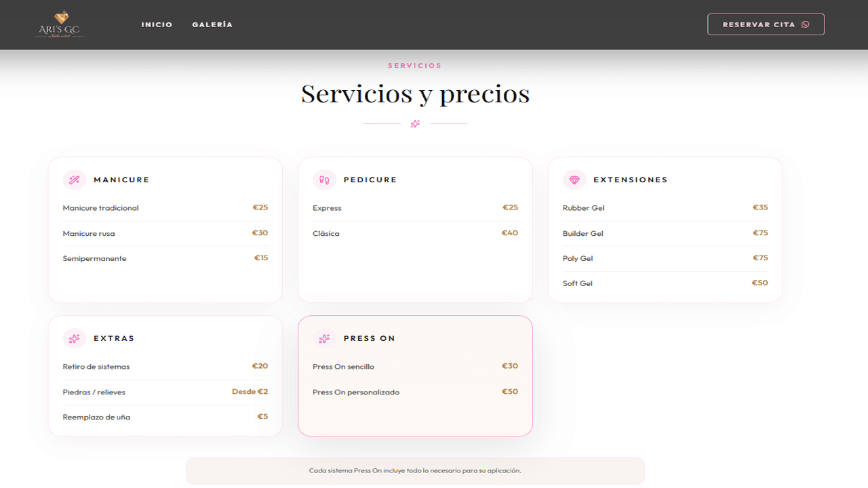Click the Press On sparkle icon

(x=324, y=338)
